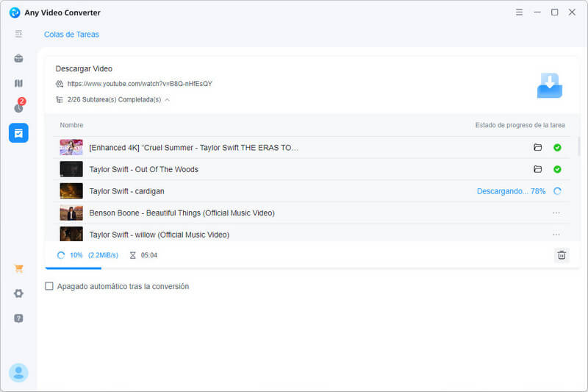Click the Descargando 78% status for cardigan

(x=511, y=191)
